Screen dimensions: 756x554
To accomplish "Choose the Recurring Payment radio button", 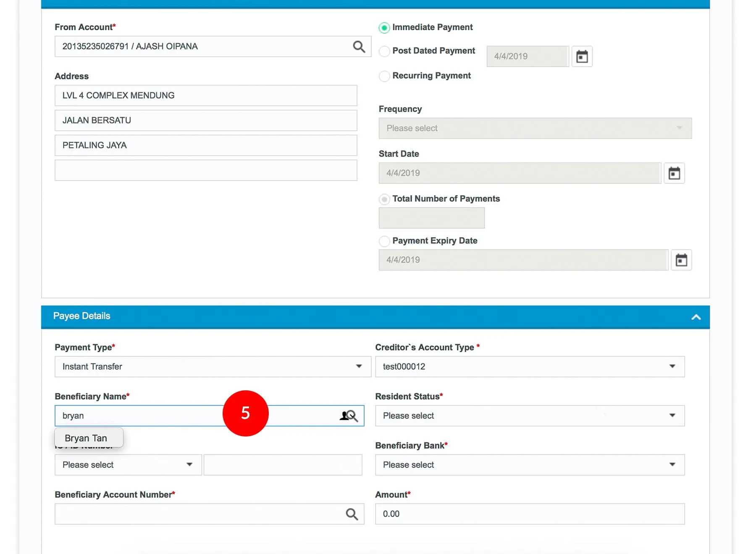I will click(x=384, y=76).
